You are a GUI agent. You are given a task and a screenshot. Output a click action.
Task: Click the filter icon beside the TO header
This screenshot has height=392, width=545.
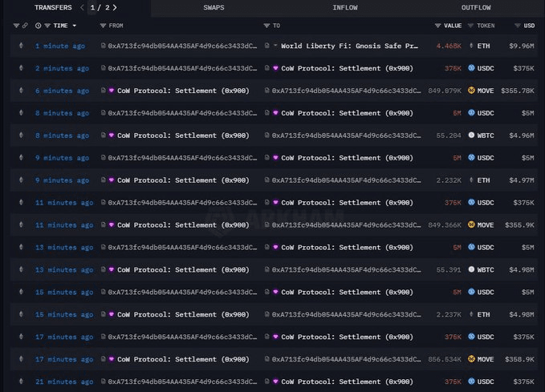pos(266,26)
